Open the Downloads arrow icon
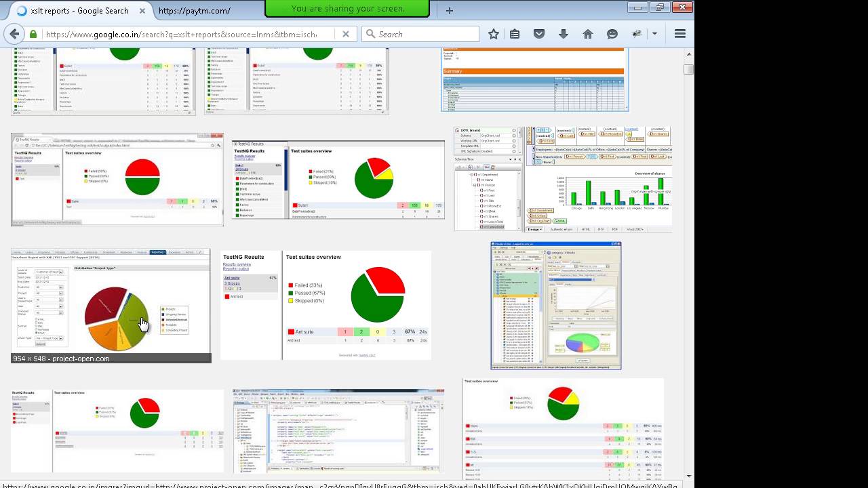This screenshot has height=488, width=868. [x=563, y=34]
